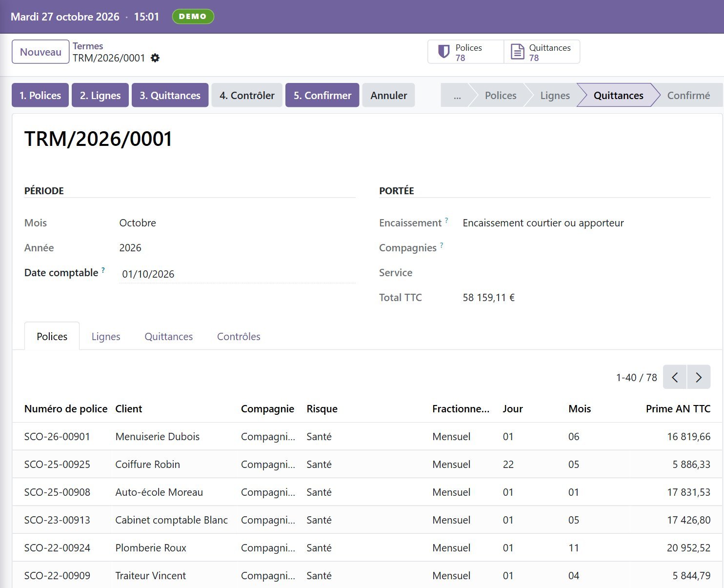Viewport: 724px width, 588px height.
Task: Click the 4. Contrôler button
Action: coord(247,95)
